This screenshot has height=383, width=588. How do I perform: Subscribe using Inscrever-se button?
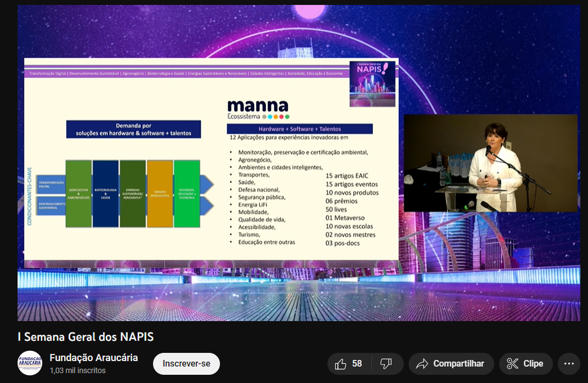tap(186, 363)
